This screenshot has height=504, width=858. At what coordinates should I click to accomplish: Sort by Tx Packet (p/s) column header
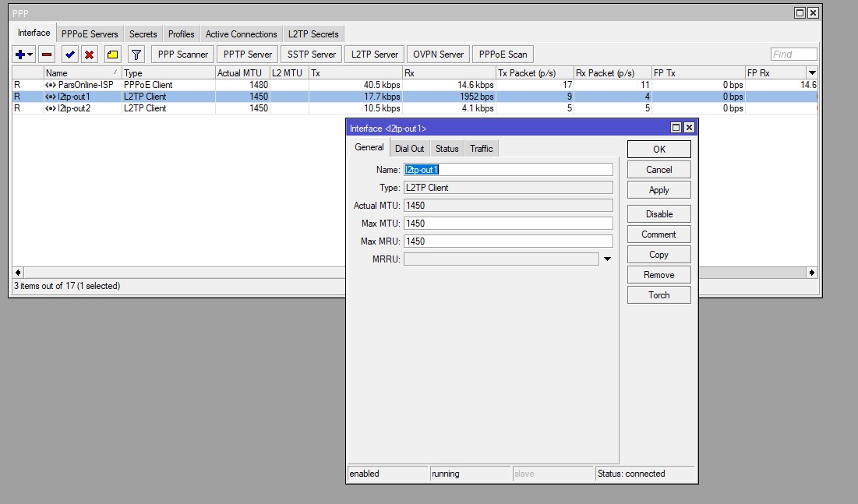535,72
